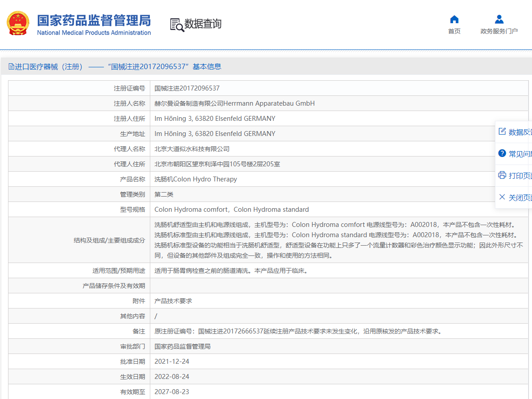Click agent name 北京大道似水科技有限公司
The width and height of the screenshot is (532, 399).
(x=192, y=149)
